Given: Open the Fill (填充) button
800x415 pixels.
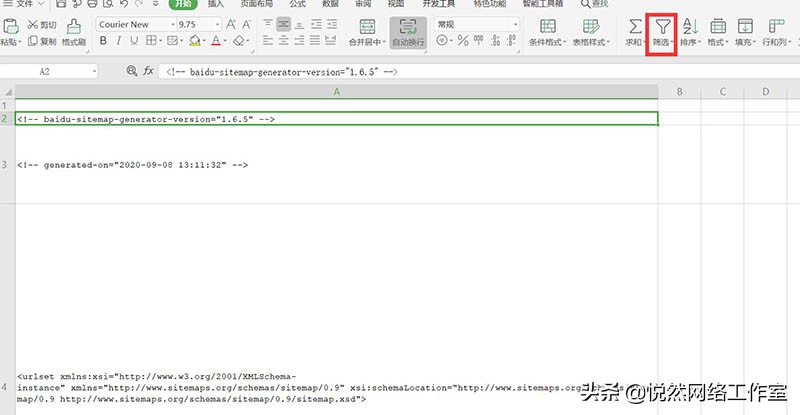Looking at the screenshot, I should click(745, 33).
